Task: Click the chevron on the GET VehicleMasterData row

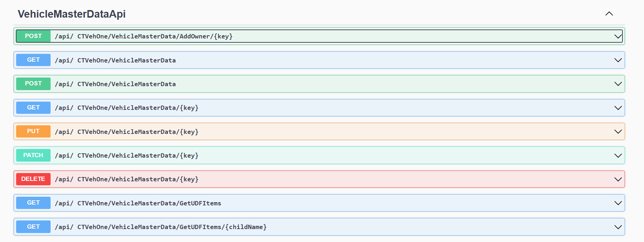Action: (x=617, y=60)
